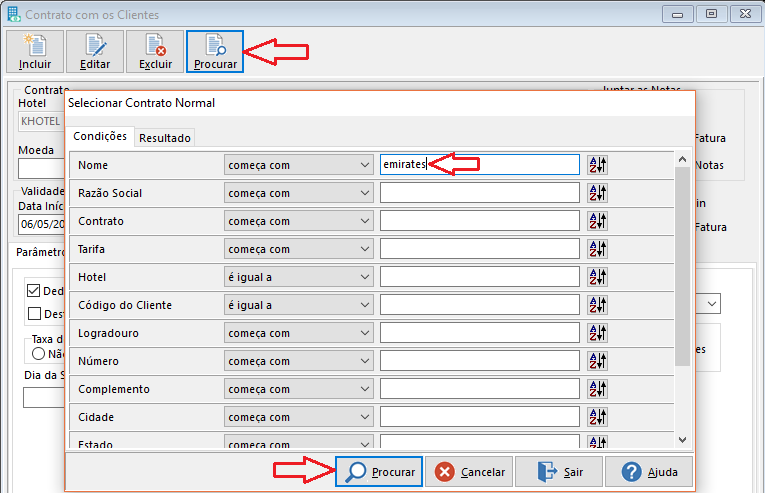Click the sort icon for Razão Social row
The width and height of the screenshot is (765, 493).
(x=597, y=193)
